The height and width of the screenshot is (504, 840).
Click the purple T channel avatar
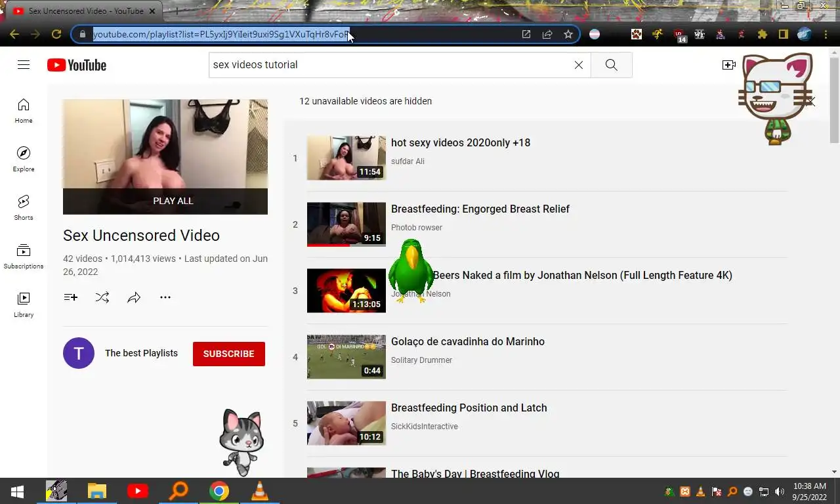coord(79,353)
